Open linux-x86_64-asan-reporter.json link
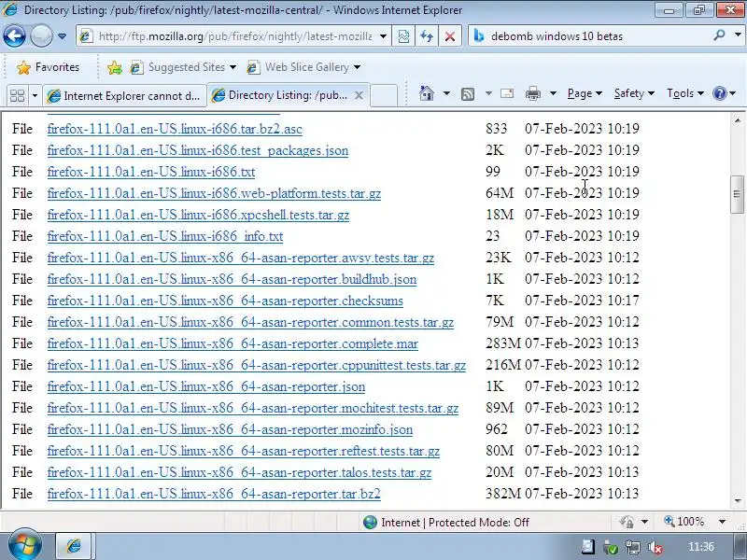The width and height of the screenshot is (747, 560). pos(206,386)
